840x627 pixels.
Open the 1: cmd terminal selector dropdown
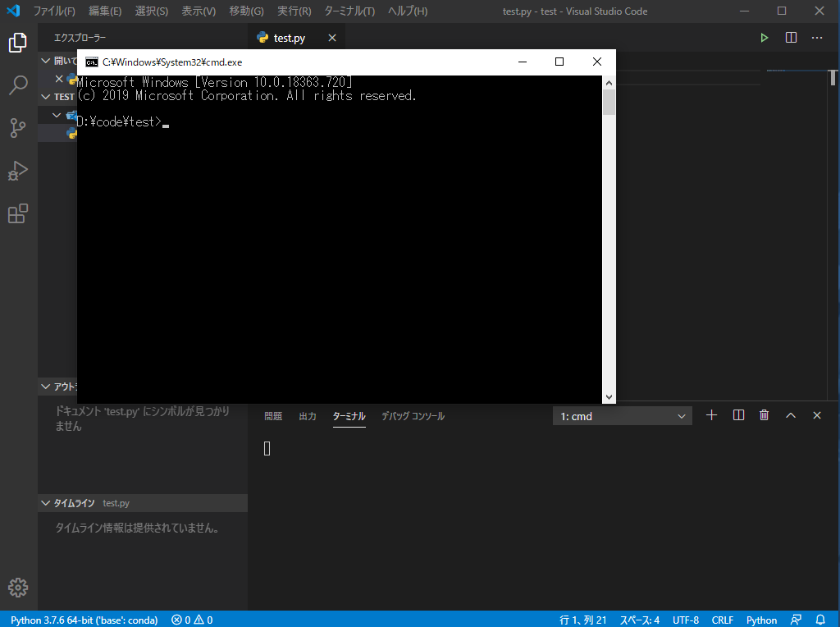623,416
